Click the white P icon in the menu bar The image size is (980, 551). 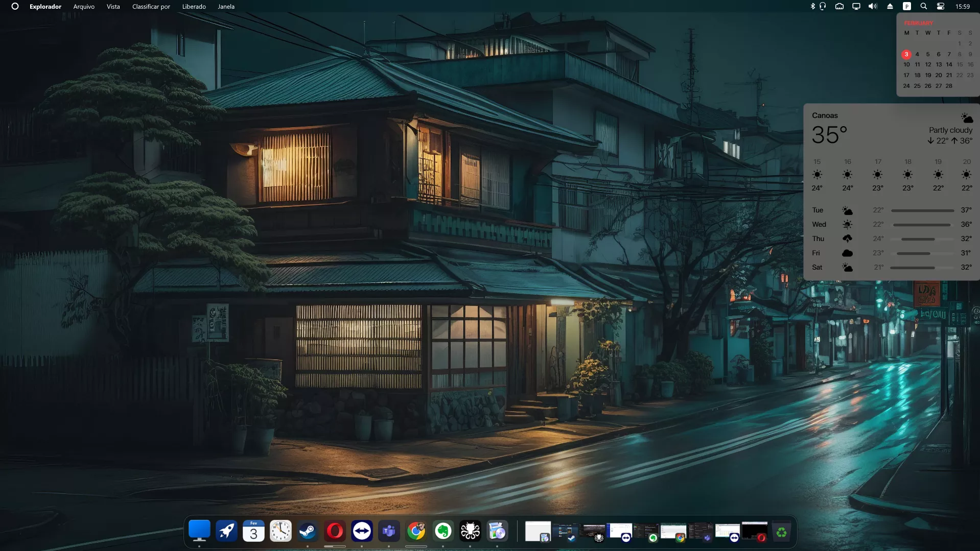907,6
